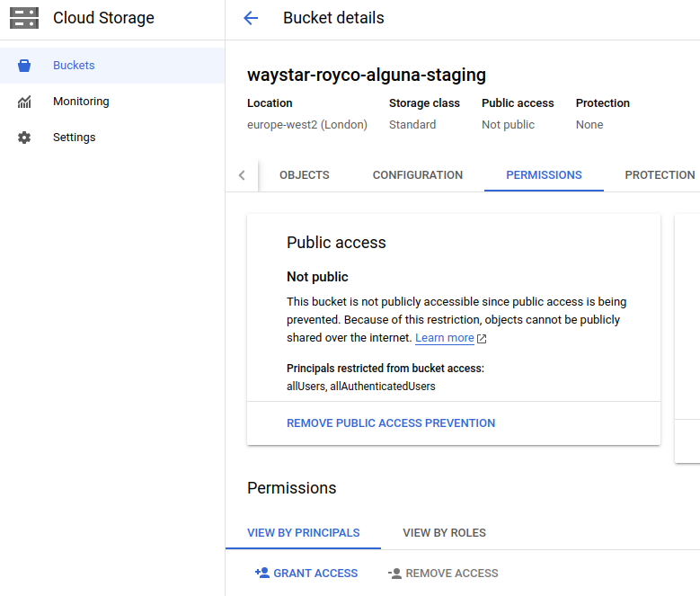Image resolution: width=700 pixels, height=596 pixels.
Task: Switch to View by Roles tab
Action: pos(444,533)
